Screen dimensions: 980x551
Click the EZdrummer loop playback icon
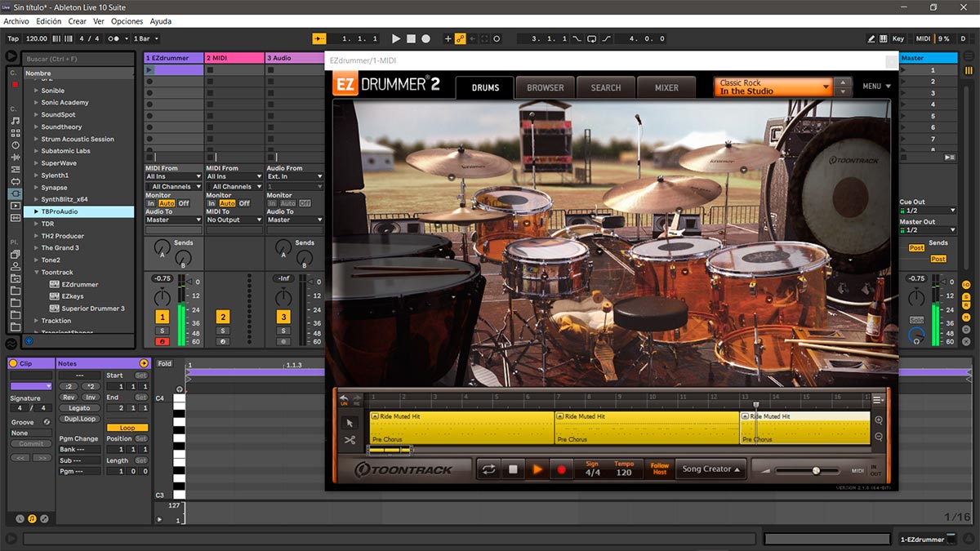(488, 469)
